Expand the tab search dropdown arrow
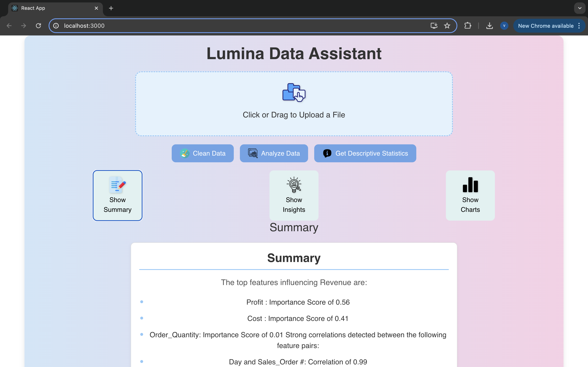This screenshot has width=588, height=367. [x=580, y=8]
